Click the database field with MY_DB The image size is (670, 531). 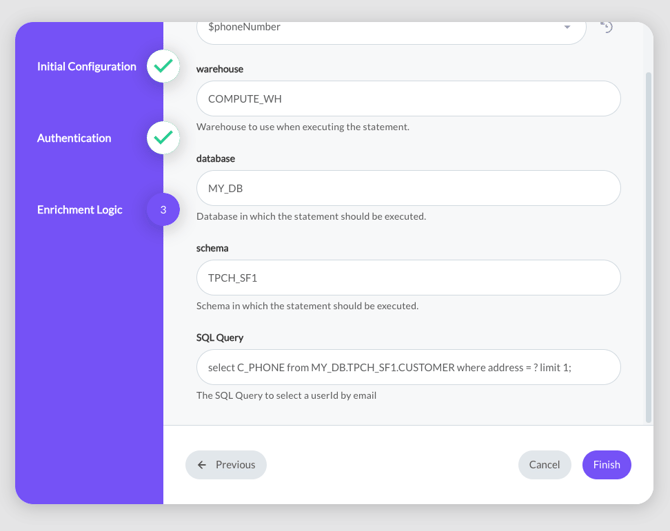click(408, 188)
